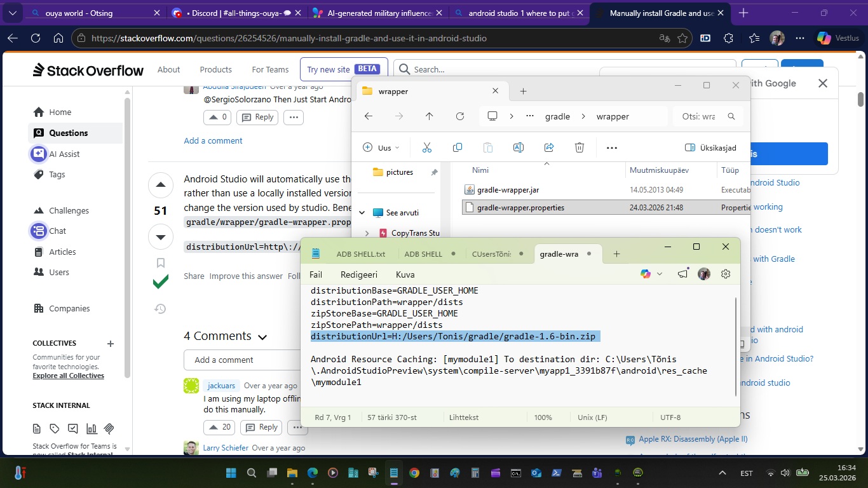Click the Delete trash icon in File Explorer
Screen dimensions: 868x488
pos(580,147)
